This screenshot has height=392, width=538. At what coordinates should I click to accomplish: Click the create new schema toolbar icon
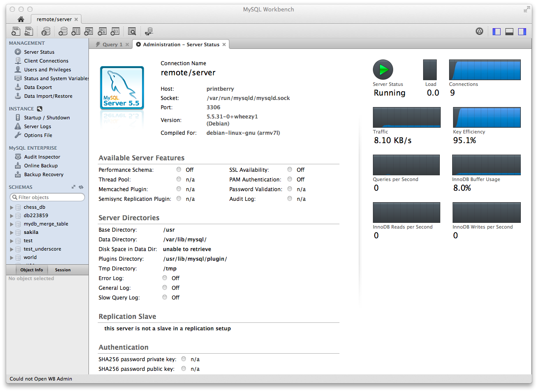coord(63,31)
